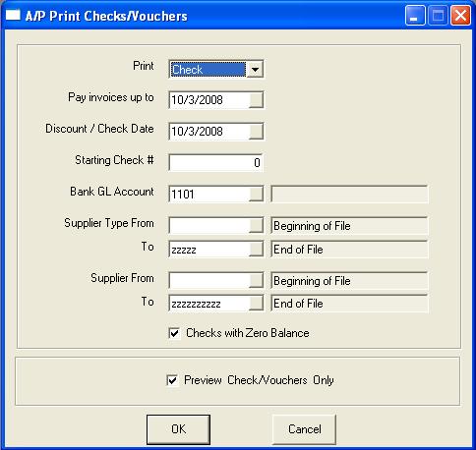Click the Pay invoices up to date picker button
Viewport: 476px width, 450px height.
point(256,100)
